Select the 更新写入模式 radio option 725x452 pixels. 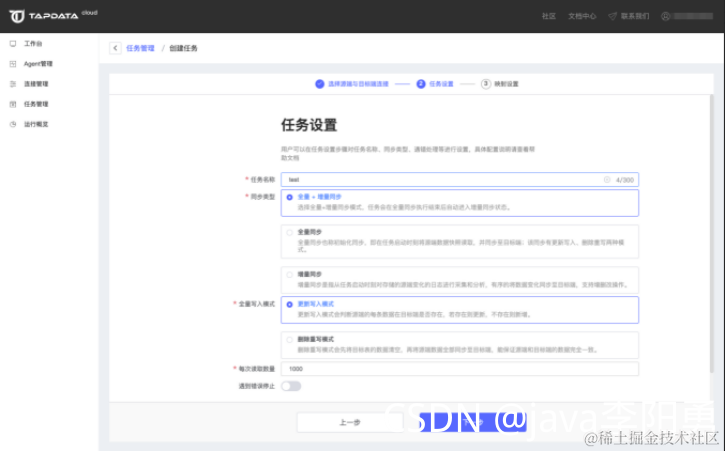coord(289,305)
